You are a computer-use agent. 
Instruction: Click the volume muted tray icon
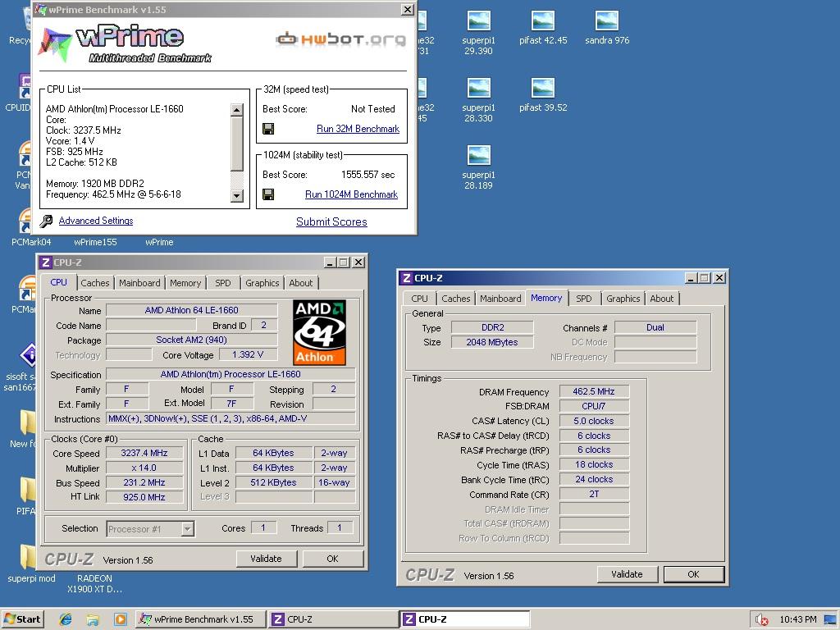761,620
